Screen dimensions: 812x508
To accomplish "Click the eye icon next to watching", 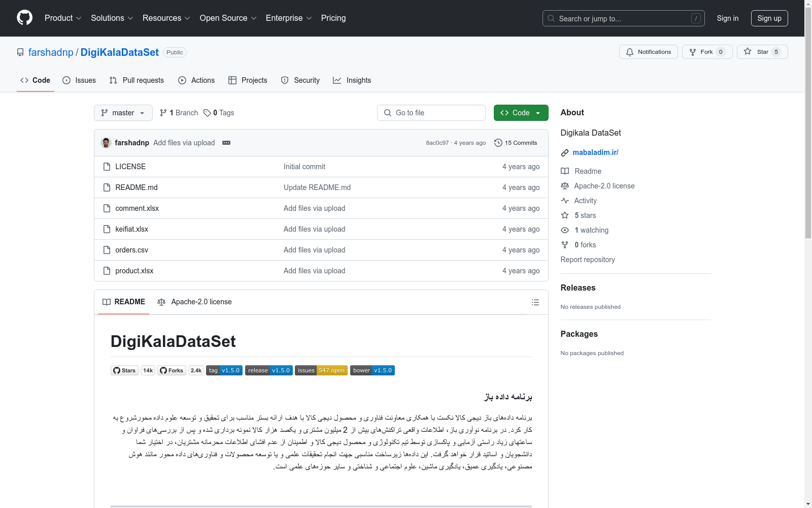I will 565,230.
